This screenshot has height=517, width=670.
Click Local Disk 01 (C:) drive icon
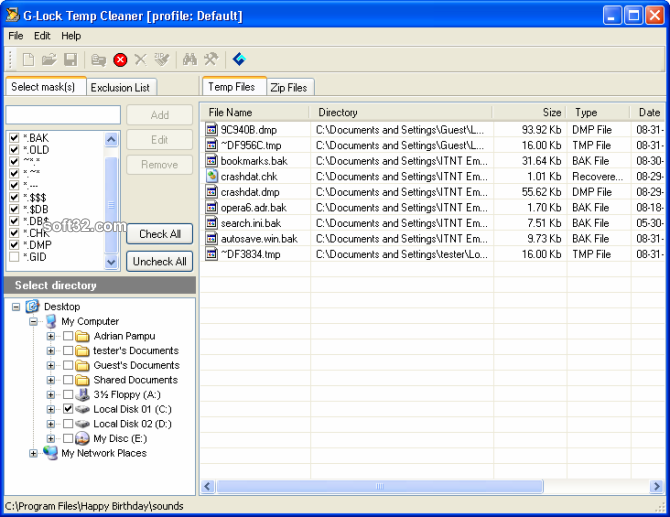click(82, 409)
